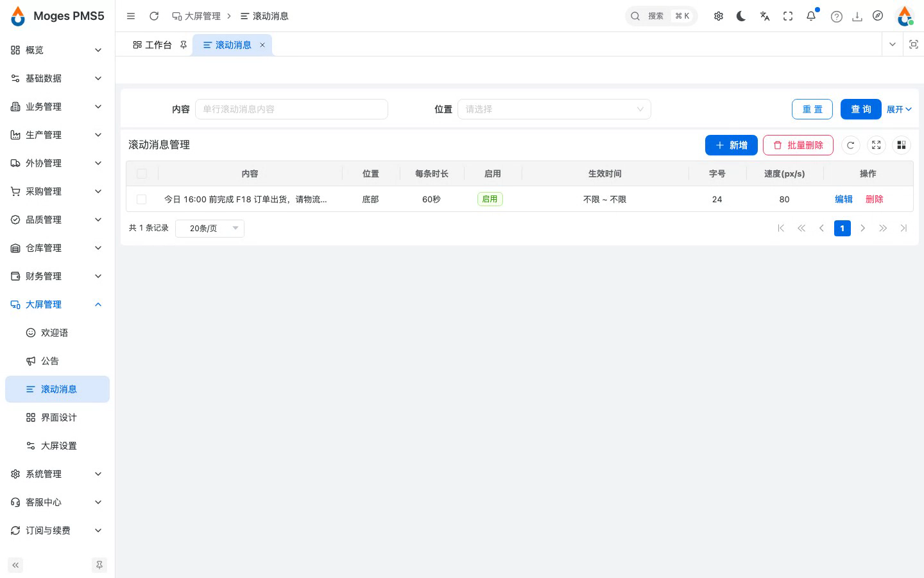Switch to dark mode moon icon

coord(742,16)
